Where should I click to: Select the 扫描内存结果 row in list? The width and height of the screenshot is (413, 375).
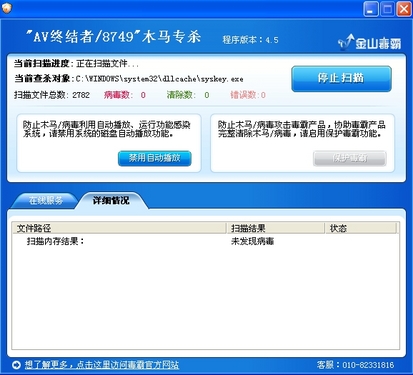[x=205, y=241]
